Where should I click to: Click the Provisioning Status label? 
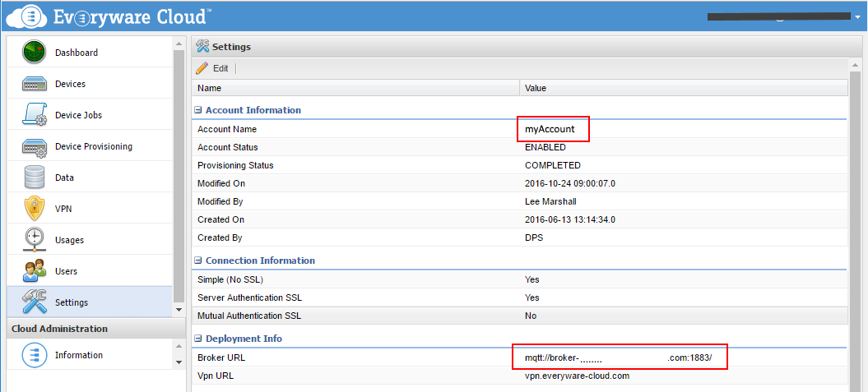point(235,165)
